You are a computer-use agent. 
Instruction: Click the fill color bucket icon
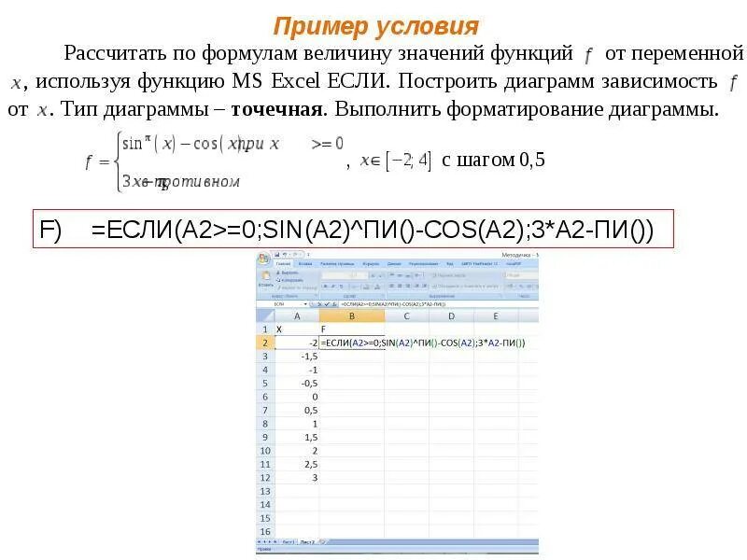click(x=366, y=287)
